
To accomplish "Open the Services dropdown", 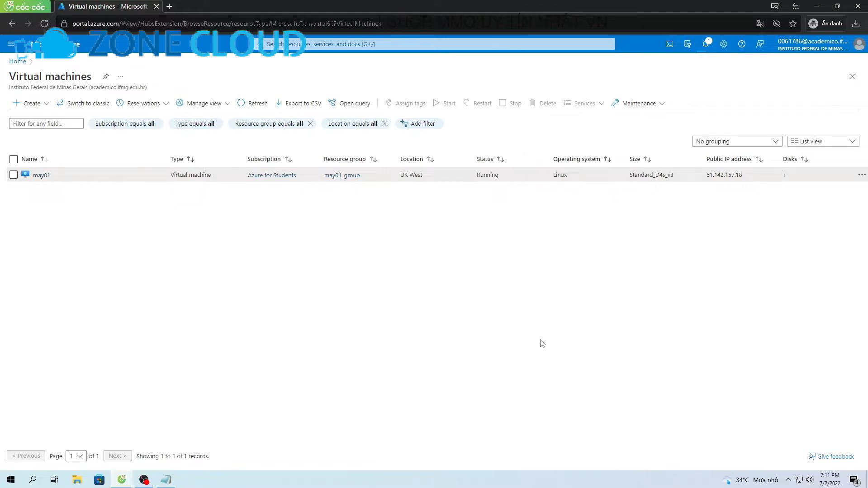I will tap(583, 103).
